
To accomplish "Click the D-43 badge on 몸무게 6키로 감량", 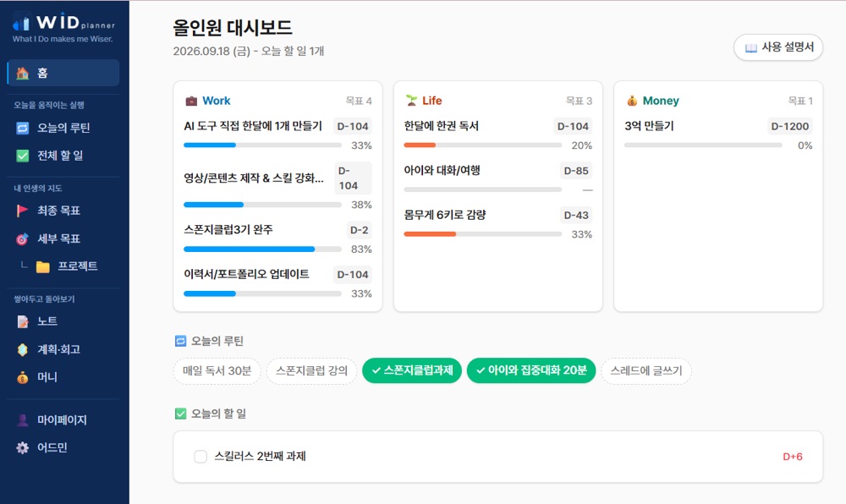I will click(x=575, y=215).
